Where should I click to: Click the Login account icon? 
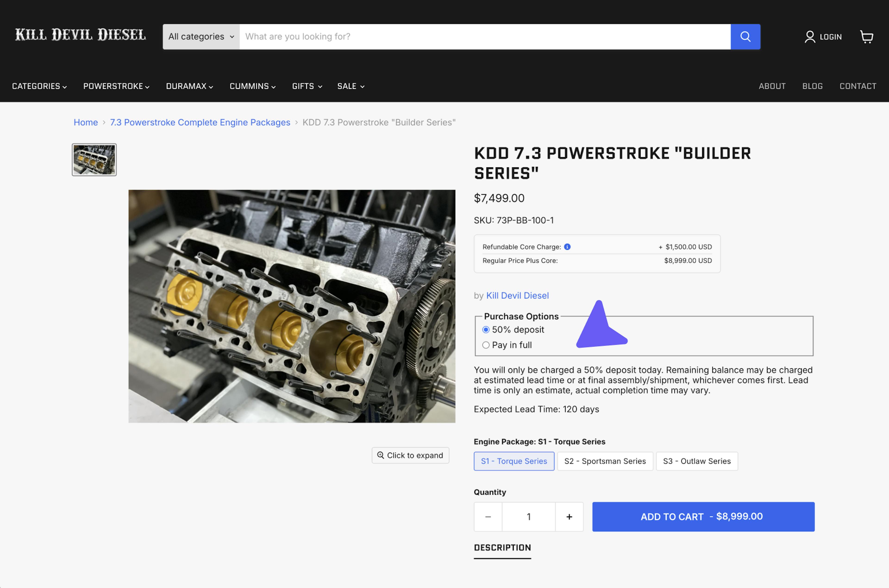click(810, 36)
